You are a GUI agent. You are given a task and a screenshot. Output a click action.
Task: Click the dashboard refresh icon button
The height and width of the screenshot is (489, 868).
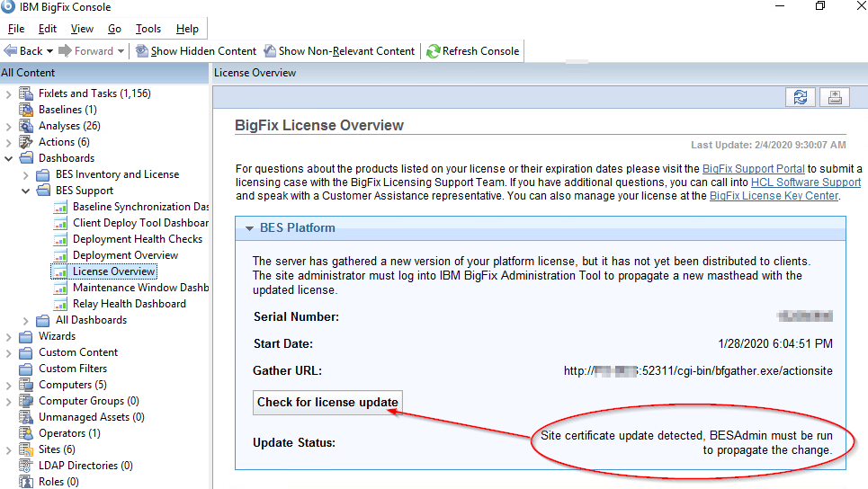click(x=801, y=97)
